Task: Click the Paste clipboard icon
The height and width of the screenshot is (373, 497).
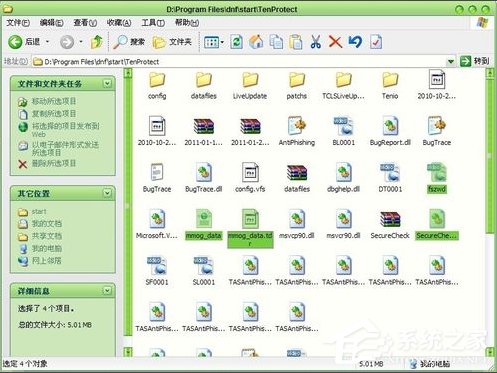Action: pyautogui.click(x=296, y=42)
